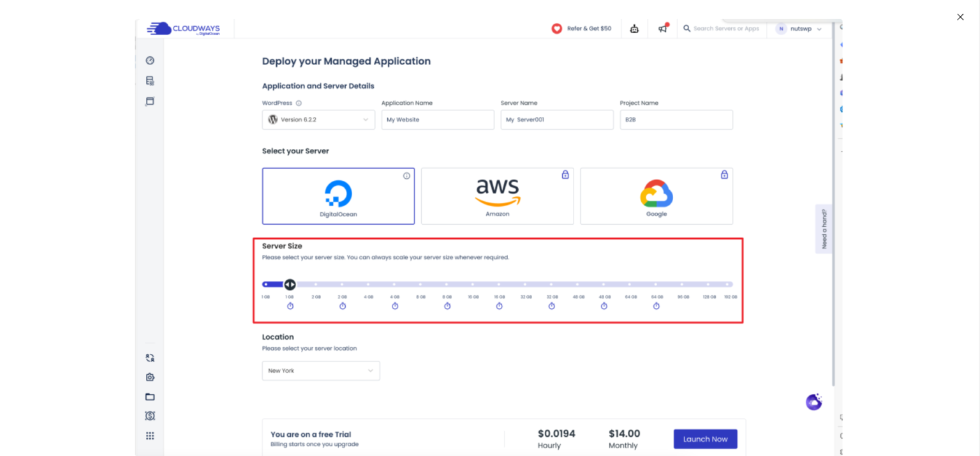Select DigitalOcean as the server provider
This screenshot has width=980, height=456.
click(x=338, y=196)
